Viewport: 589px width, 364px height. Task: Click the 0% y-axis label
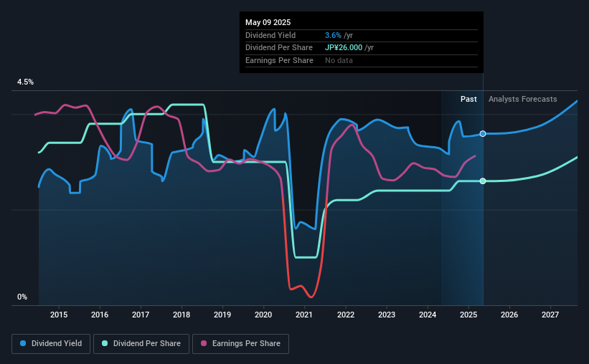point(22,297)
